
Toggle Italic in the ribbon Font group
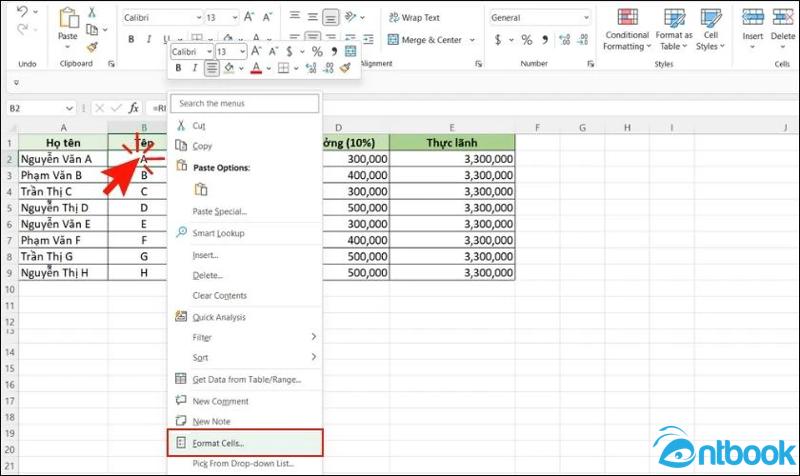[148, 39]
